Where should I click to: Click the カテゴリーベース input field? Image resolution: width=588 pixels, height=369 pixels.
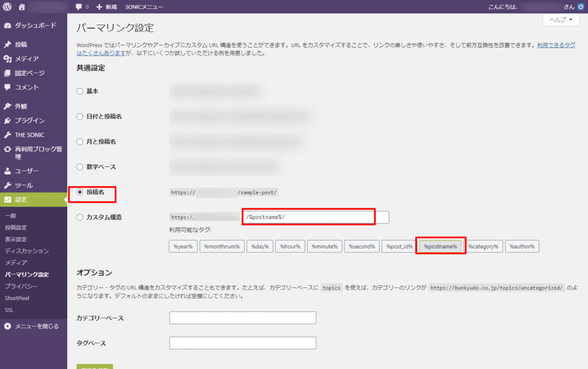pos(243,318)
